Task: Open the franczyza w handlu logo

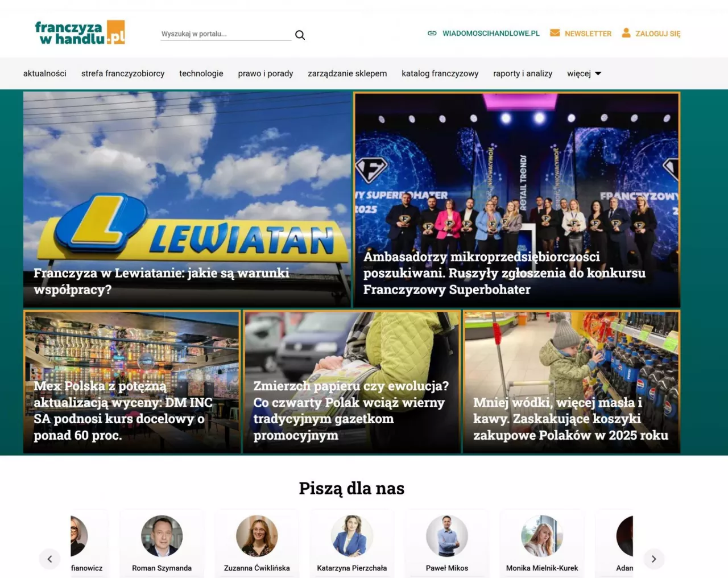Action: click(80, 33)
